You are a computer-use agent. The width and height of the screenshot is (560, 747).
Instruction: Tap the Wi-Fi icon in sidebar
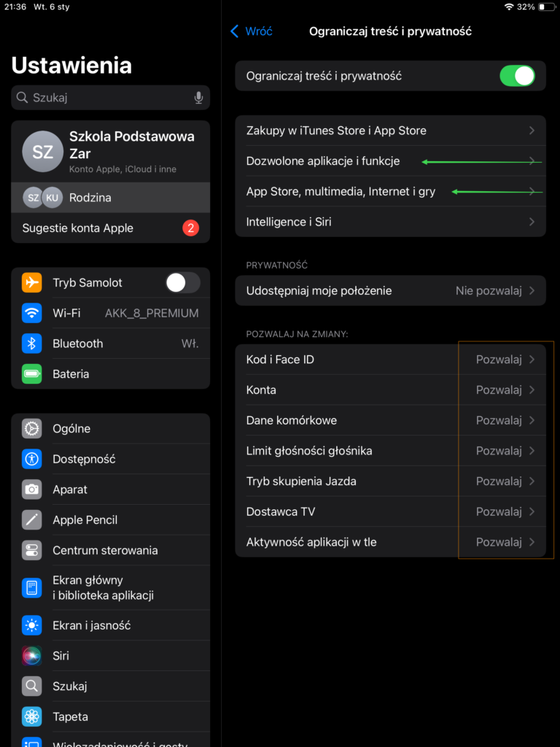point(31,313)
